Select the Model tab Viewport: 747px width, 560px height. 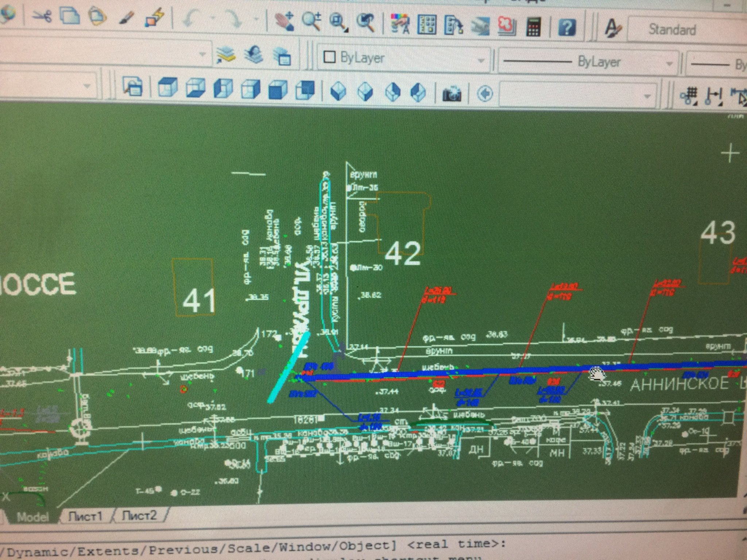[33, 517]
